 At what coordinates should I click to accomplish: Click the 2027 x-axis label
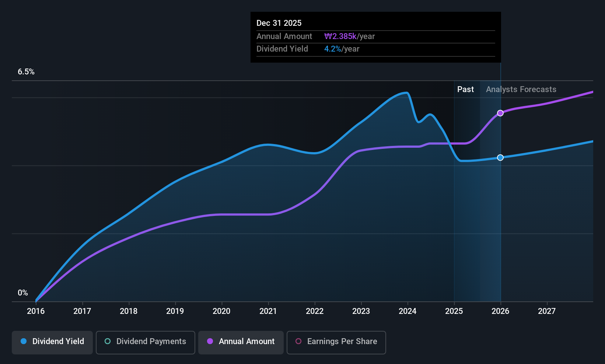click(547, 311)
